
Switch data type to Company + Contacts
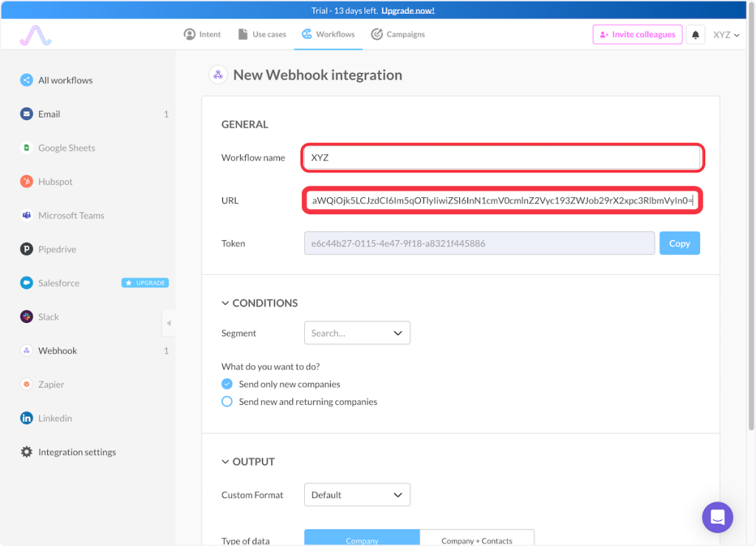pyautogui.click(x=476, y=539)
